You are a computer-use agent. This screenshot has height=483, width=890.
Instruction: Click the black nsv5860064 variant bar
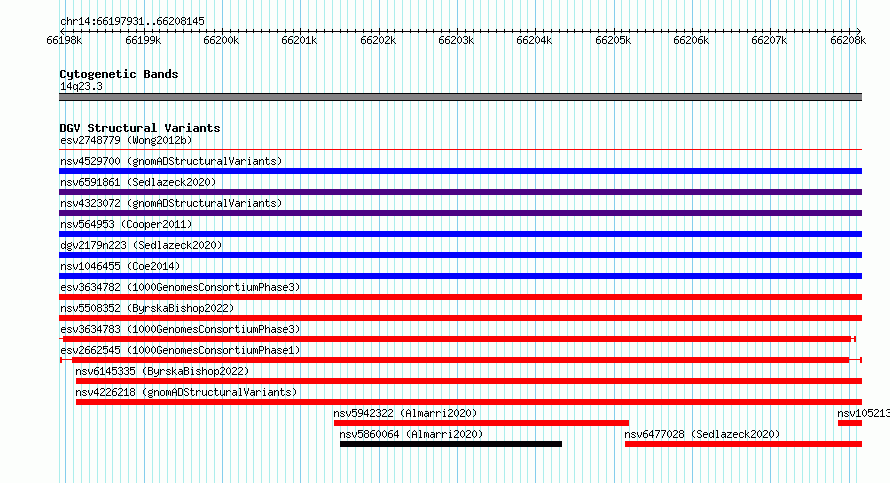(x=451, y=444)
